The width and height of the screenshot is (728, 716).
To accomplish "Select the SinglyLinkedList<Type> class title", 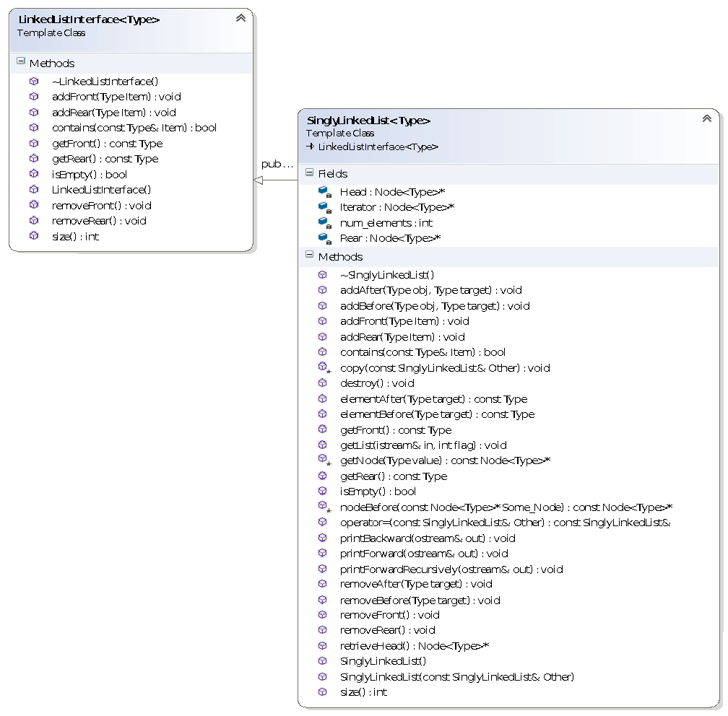I will pyautogui.click(x=368, y=121).
